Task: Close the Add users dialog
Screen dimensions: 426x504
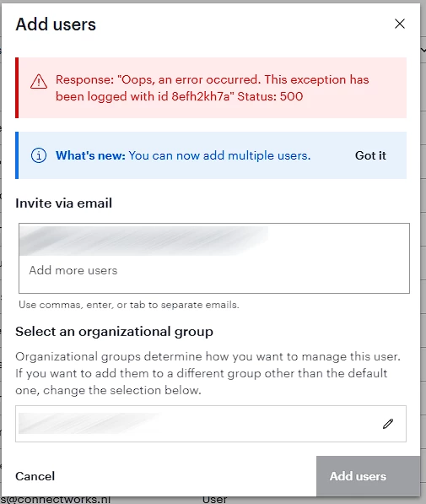Action: point(400,24)
